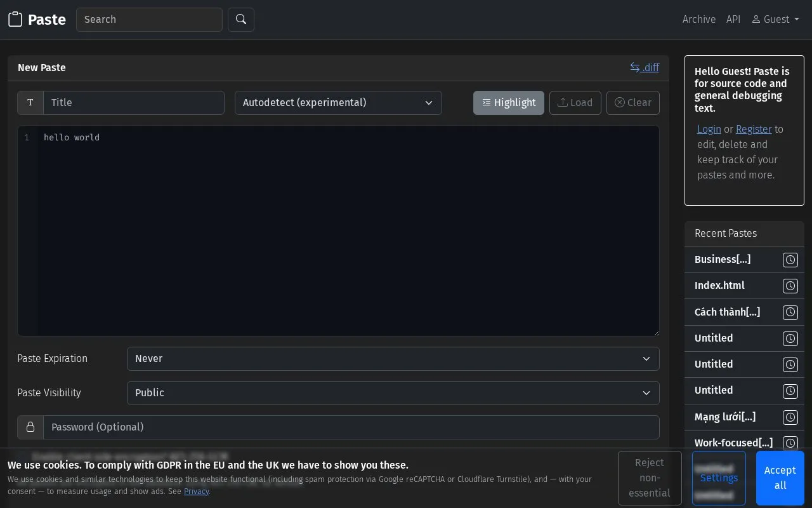Open the API page
This screenshot has width=812, height=508.
click(733, 20)
